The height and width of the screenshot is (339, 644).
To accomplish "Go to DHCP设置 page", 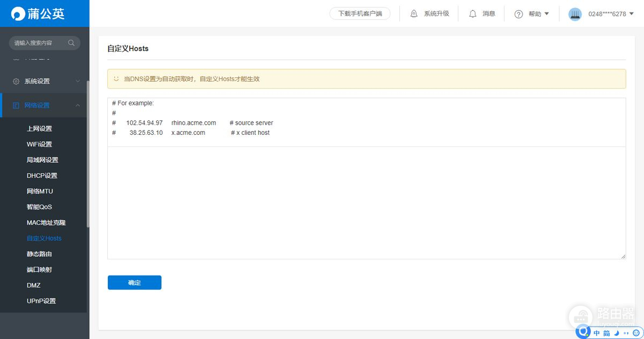I will click(42, 176).
